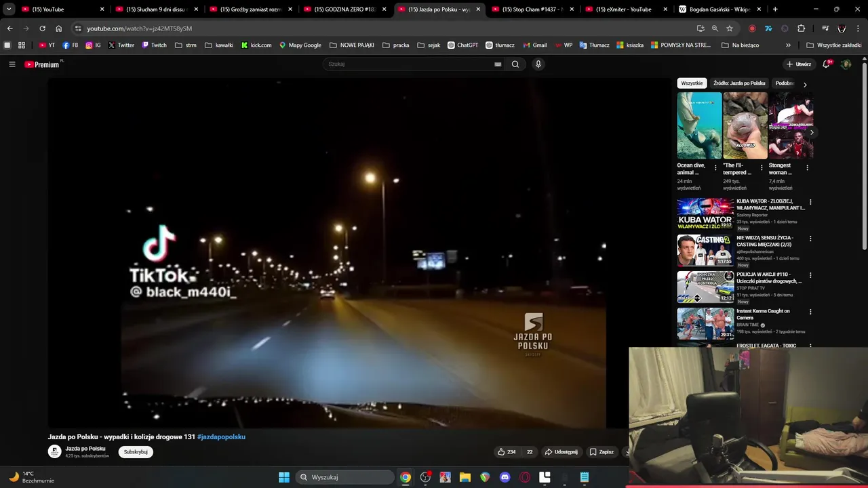Open NOWE PAJĄKI bookmarks folder
The width and height of the screenshot is (868, 488).
[352, 45]
